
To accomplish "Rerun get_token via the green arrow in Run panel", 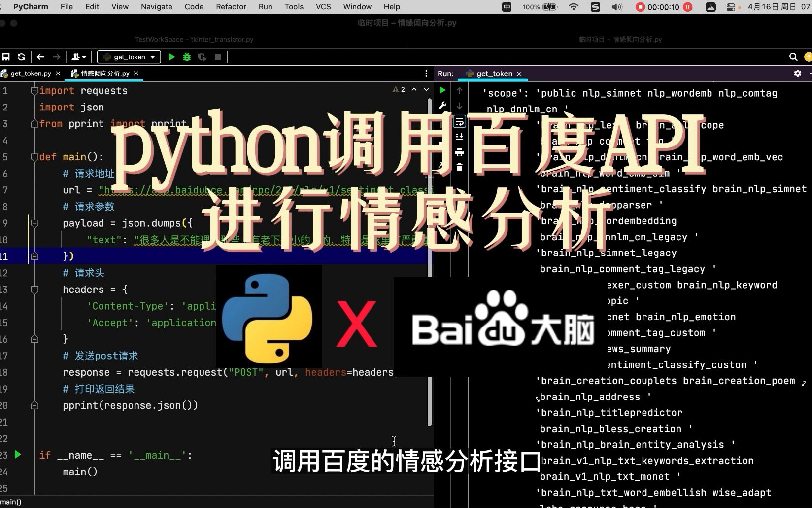I will click(x=442, y=90).
